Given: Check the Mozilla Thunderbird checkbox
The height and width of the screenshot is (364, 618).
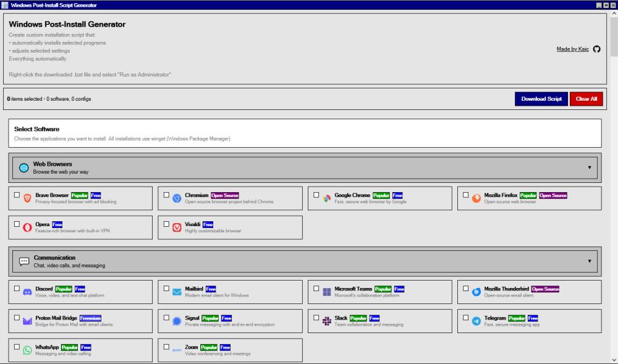Looking at the screenshot, I should (466, 289).
